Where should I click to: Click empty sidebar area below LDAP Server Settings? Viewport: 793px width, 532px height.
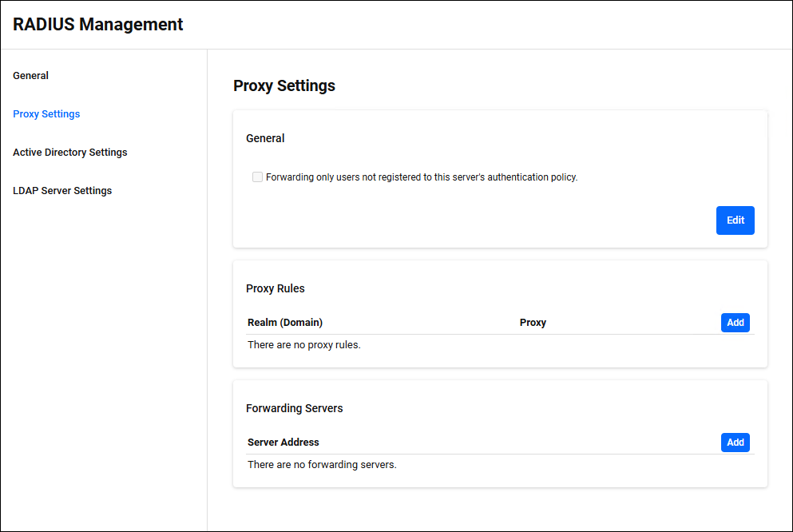[104, 359]
